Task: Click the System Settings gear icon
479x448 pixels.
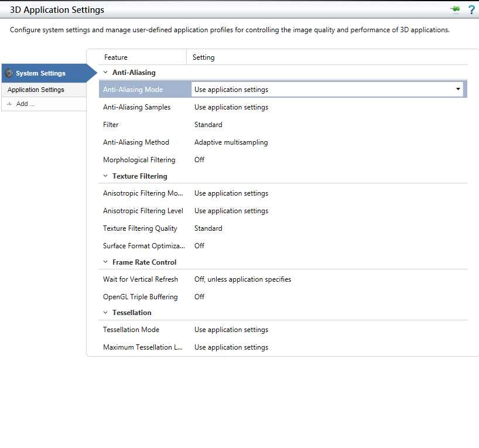Action: pyautogui.click(x=9, y=73)
